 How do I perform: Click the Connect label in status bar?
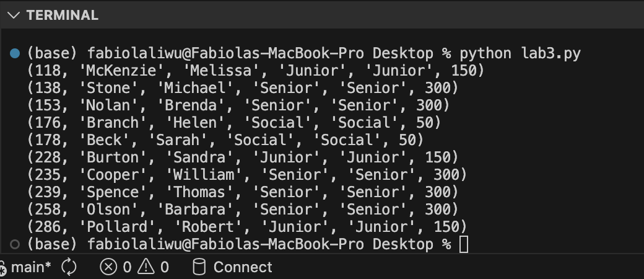(x=242, y=267)
